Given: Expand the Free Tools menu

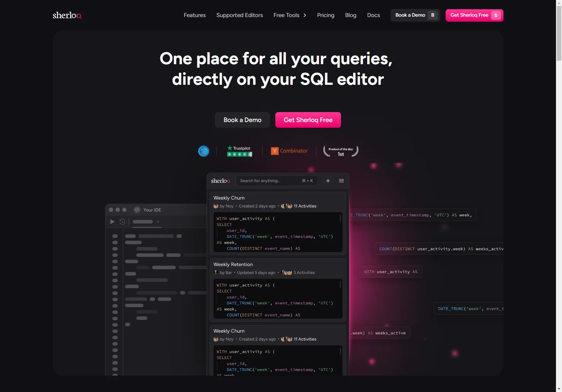Looking at the screenshot, I should coord(290,15).
